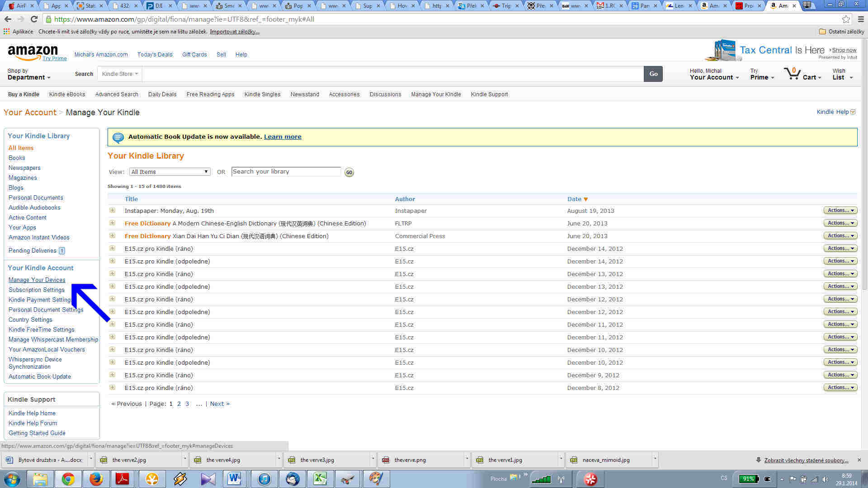The image size is (868, 488).
Task: Click the Amazon logo
Action: pos(33,52)
